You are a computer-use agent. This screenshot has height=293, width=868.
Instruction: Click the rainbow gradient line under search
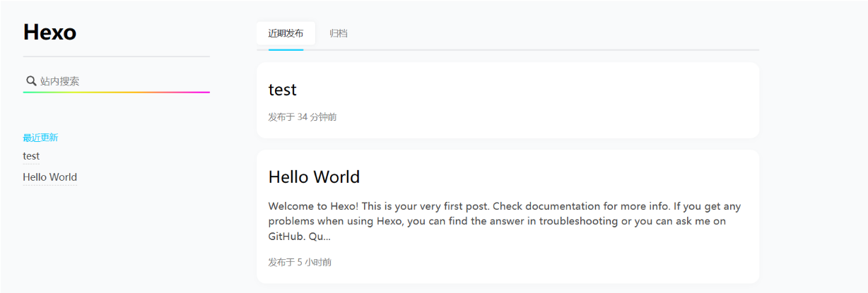116,92
